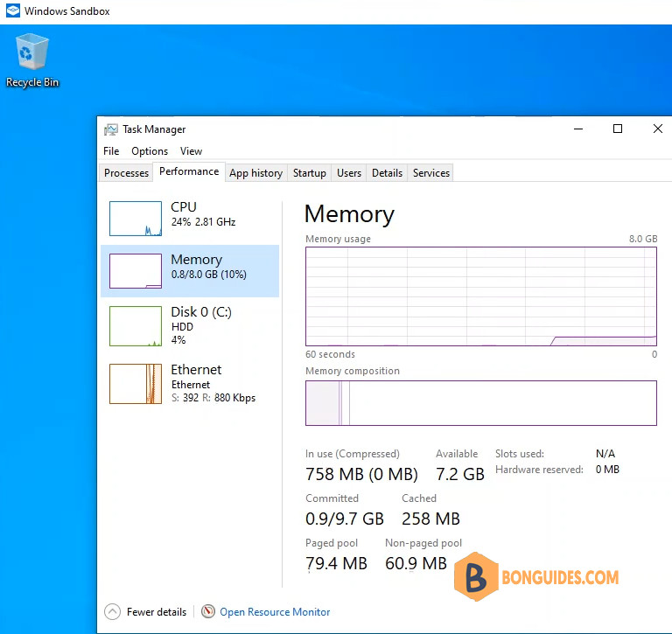
Task: Click the CPU 24% 2.81 GHz text
Action: 203,222
